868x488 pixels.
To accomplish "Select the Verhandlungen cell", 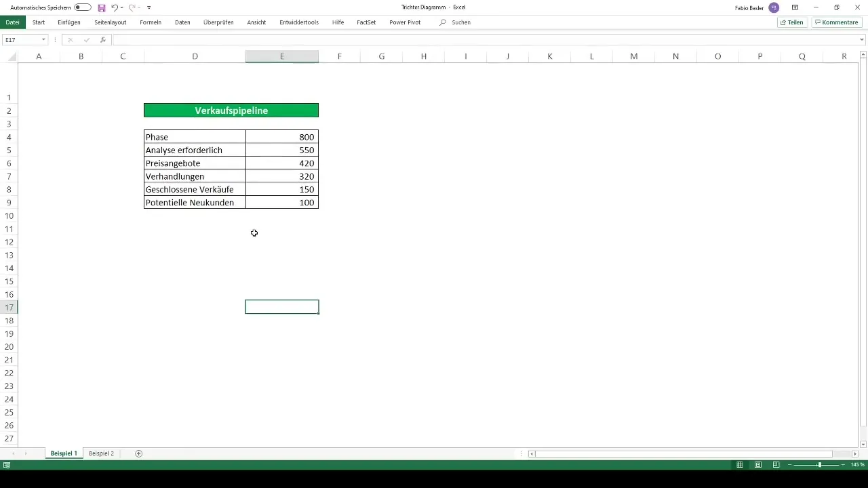I will (x=195, y=176).
